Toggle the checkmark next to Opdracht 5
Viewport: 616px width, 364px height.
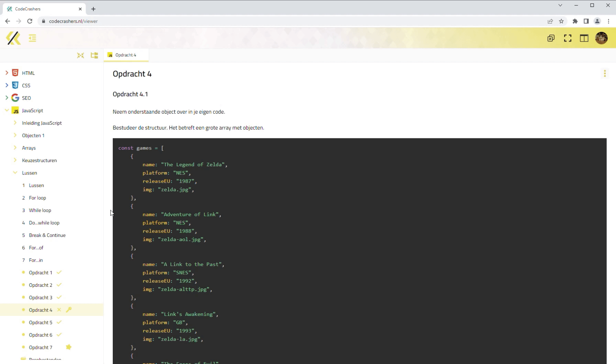point(59,322)
